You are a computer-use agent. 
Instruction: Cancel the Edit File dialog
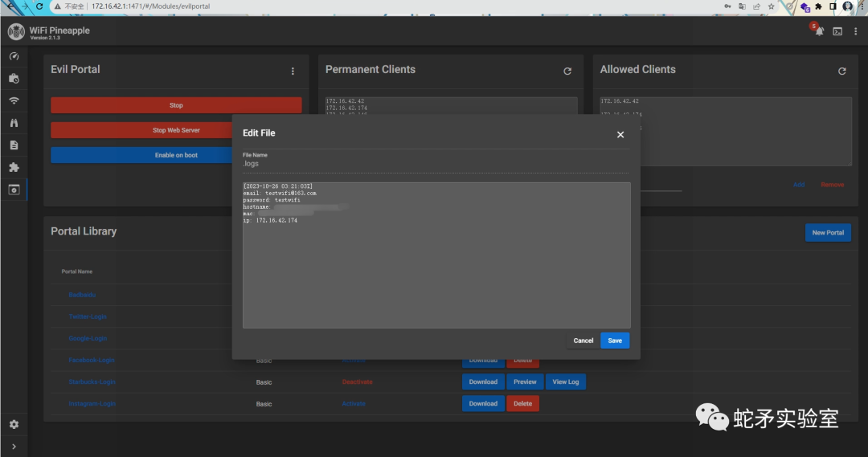[x=583, y=341]
